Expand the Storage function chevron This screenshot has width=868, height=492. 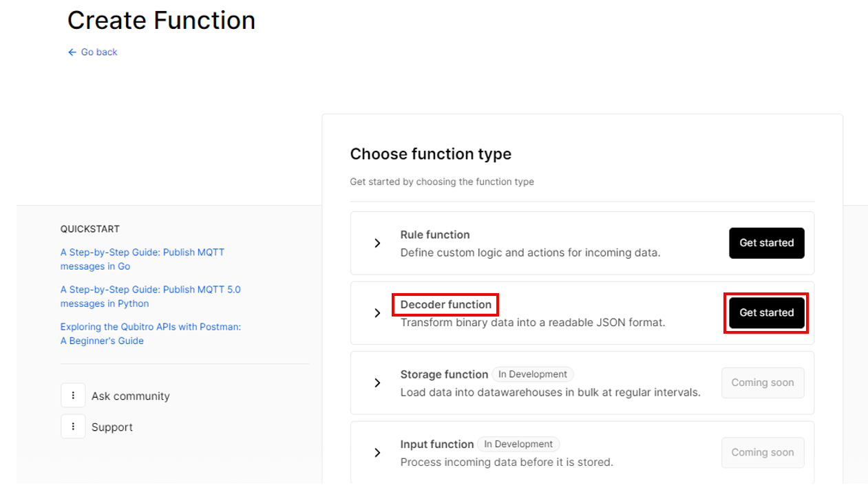point(377,383)
